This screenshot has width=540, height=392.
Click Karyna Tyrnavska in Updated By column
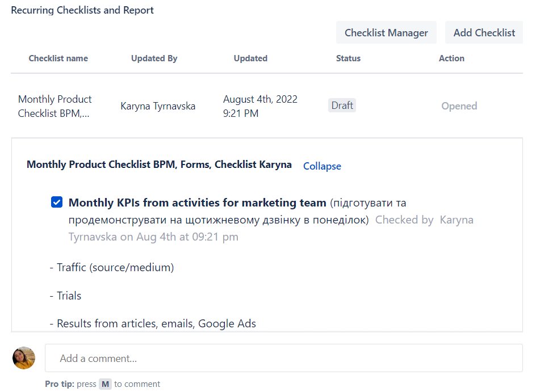pos(158,106)
